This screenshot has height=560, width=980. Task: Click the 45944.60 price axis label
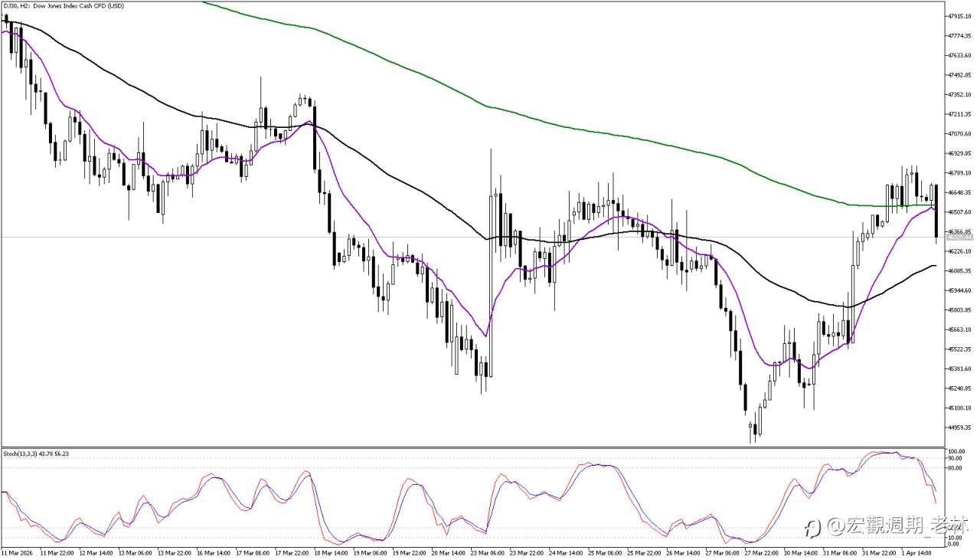[x=960, y=291]
